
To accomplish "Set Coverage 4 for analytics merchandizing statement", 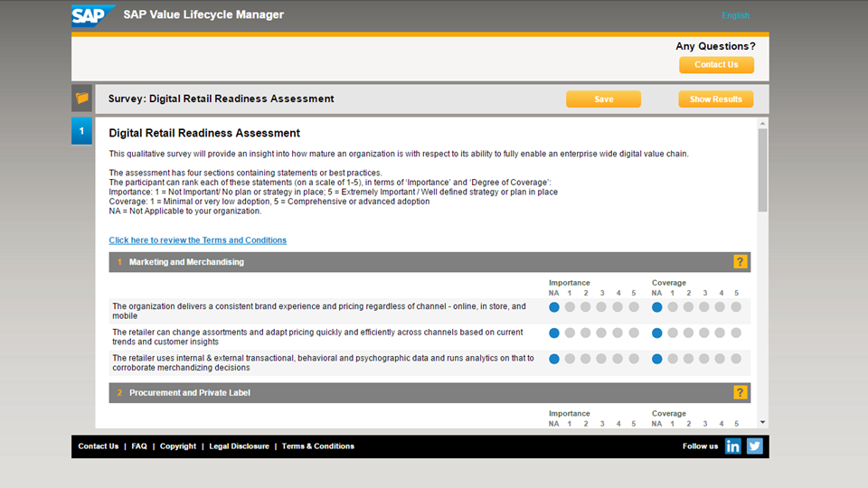I will [x=720, y=359].
